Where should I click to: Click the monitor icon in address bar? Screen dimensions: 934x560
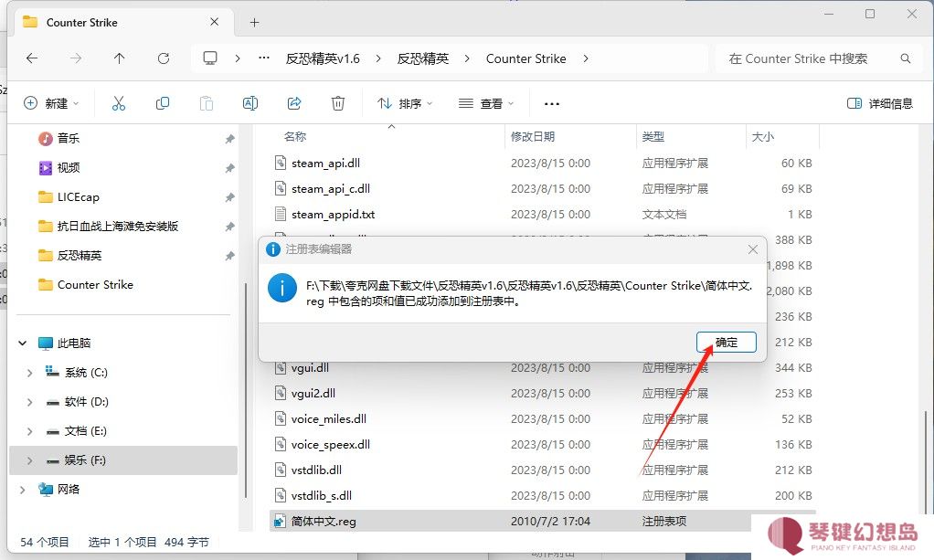(209, 58)
